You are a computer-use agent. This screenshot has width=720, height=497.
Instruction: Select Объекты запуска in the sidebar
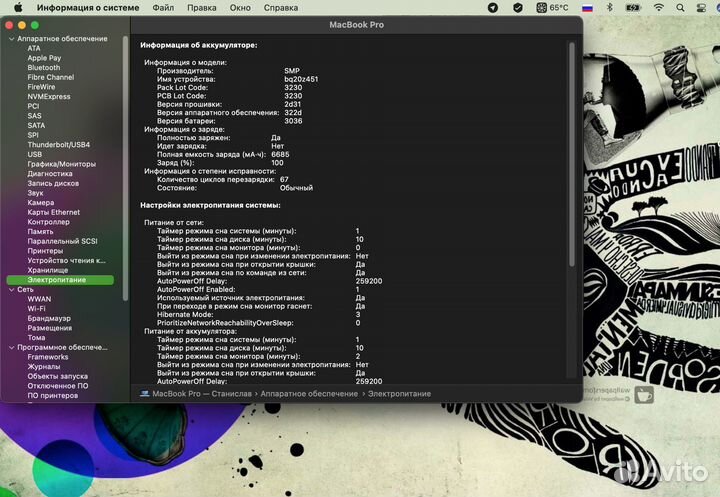(x=57, y=376)
